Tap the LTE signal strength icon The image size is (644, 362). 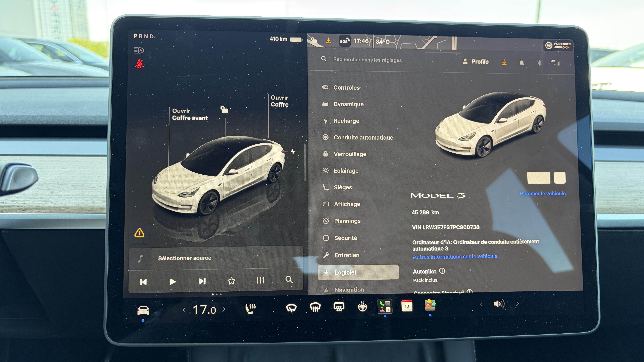pyautogui.click(x=555, y=63)
